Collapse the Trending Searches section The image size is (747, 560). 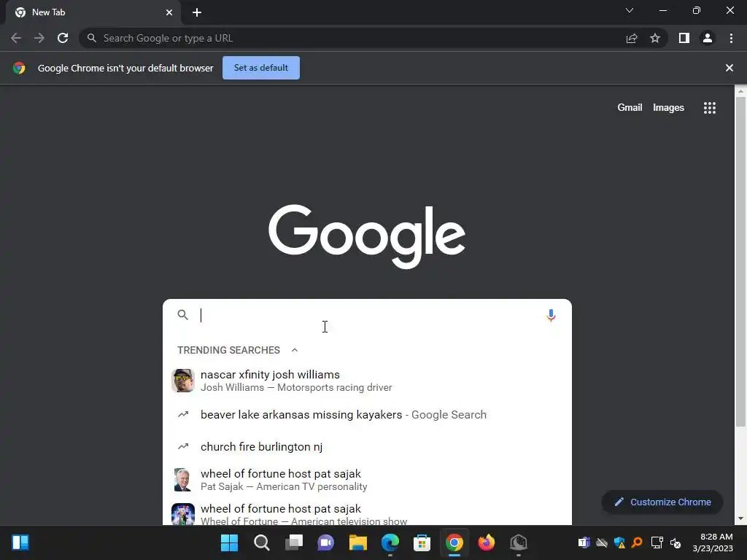[295, 350]
